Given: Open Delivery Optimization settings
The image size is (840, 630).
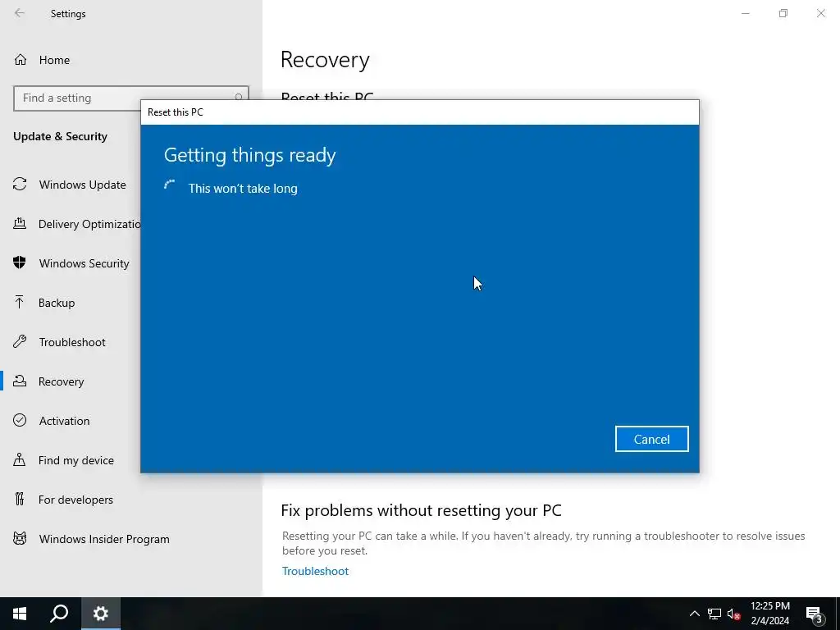Looking at the screenshot, I should click(89, 224).
